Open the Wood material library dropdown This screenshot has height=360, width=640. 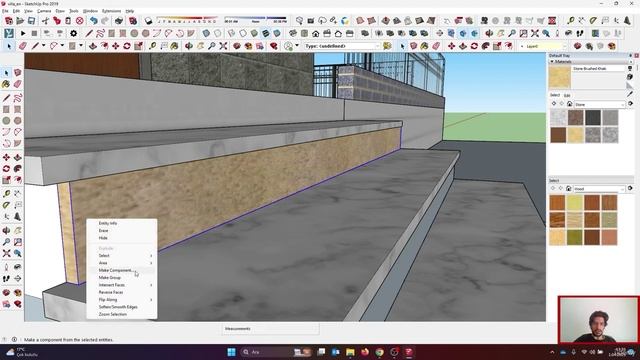click(600, 189)
